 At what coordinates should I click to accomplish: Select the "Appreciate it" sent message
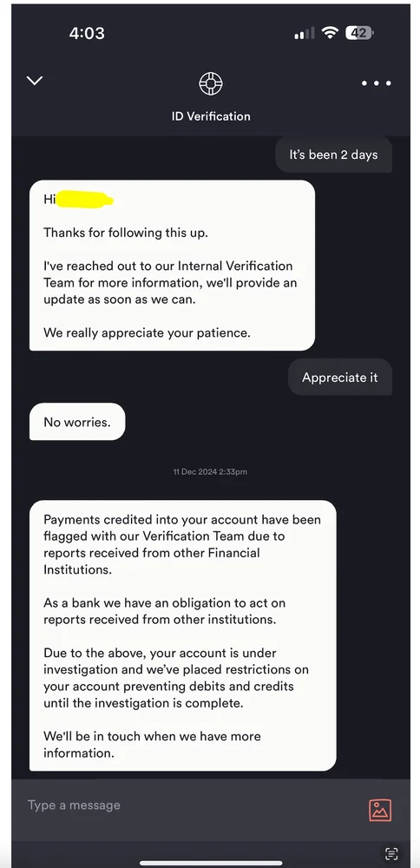340,378
